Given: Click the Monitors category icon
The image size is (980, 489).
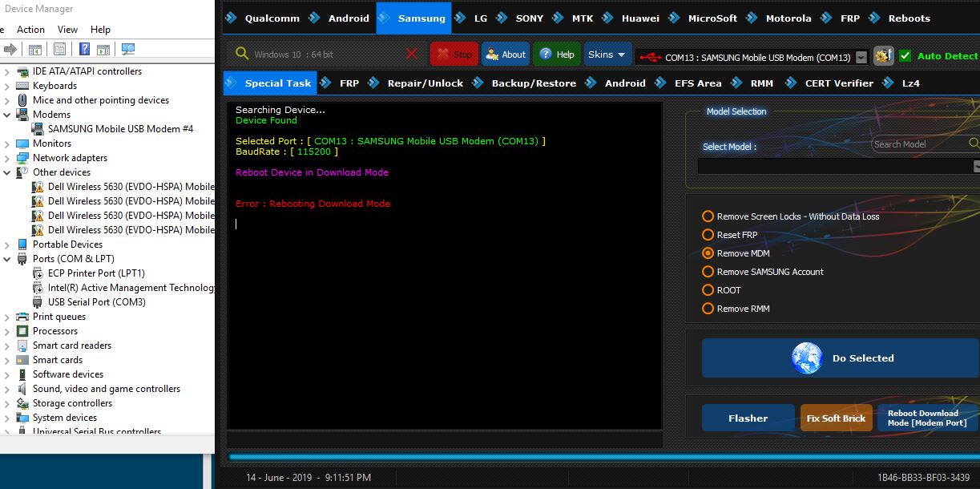Looking at the screenshot, I should pyautogui.click(x=22, y=143).
